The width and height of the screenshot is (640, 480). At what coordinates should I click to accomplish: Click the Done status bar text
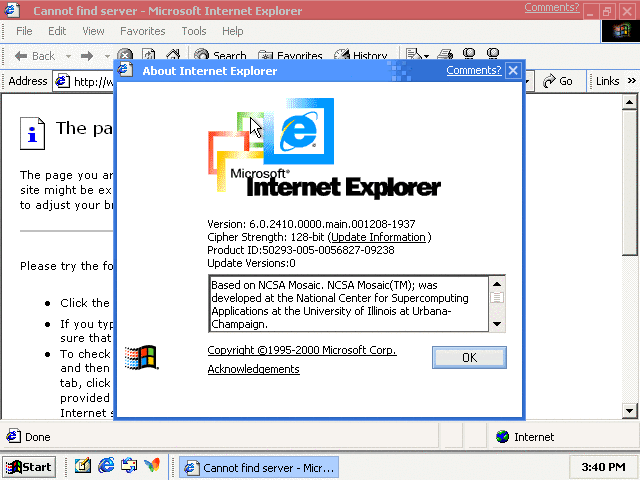[x=38, y=437]
